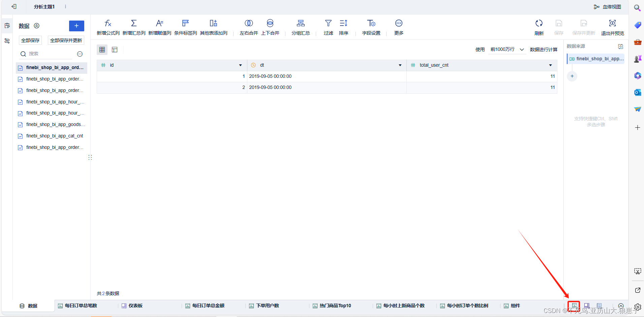Switch to table grid view
The image size is (644, 317).
point(102,50)
